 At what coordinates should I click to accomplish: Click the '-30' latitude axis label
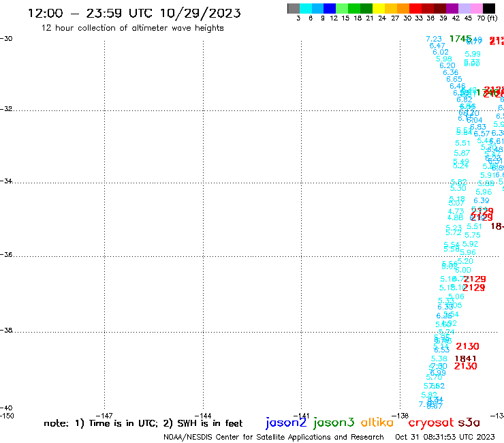(6, 39)
